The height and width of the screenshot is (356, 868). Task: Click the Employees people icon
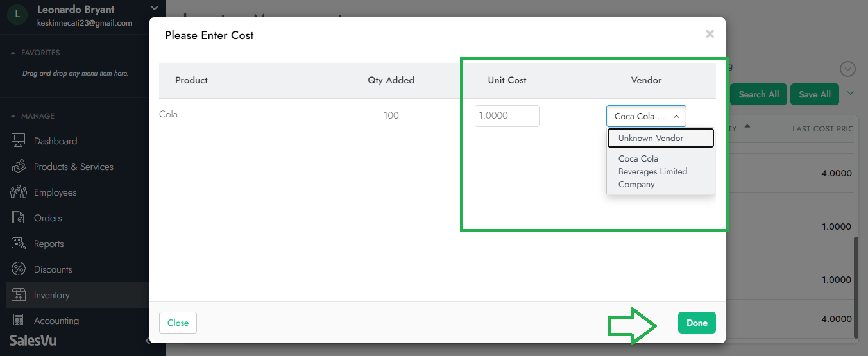(19, 192)
